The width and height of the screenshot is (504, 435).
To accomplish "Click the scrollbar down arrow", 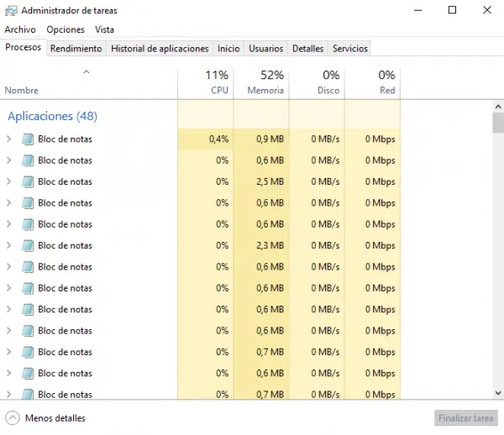I will [498, 393].
